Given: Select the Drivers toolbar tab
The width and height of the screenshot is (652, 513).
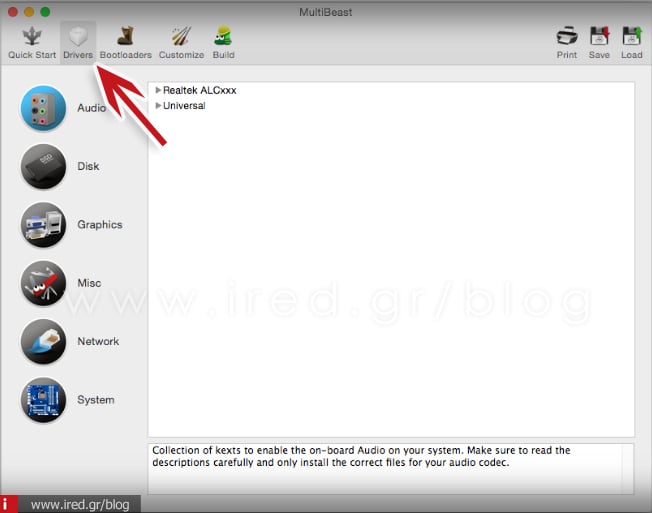Looking at the screenshot, I should pyautogui.click(x=78, y=43).
